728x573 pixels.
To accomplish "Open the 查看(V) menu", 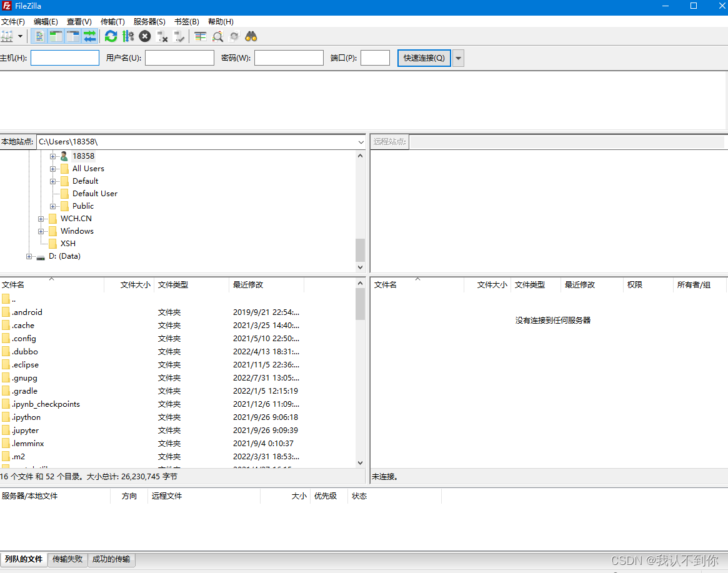I will pos(79,22).
